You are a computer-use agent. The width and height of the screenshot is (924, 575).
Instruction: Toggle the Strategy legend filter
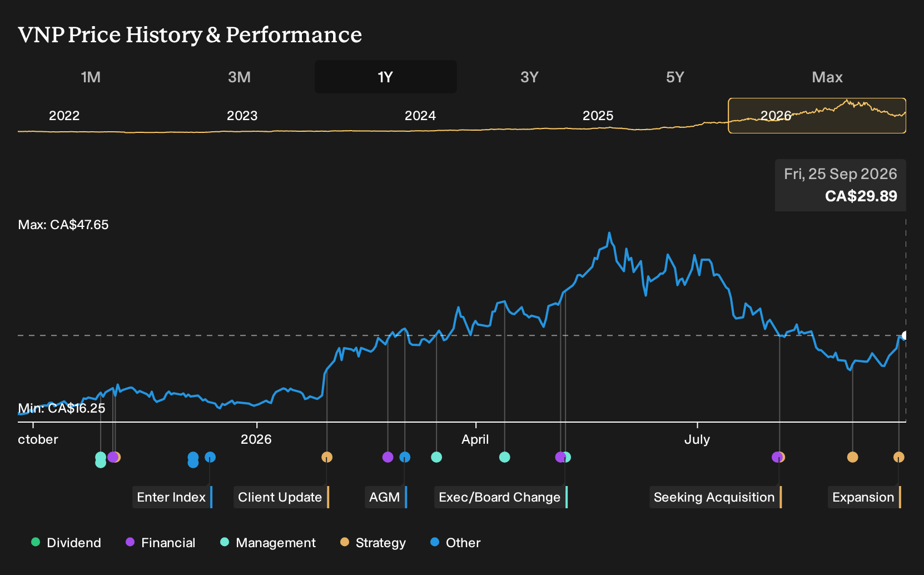pos(373,543)
